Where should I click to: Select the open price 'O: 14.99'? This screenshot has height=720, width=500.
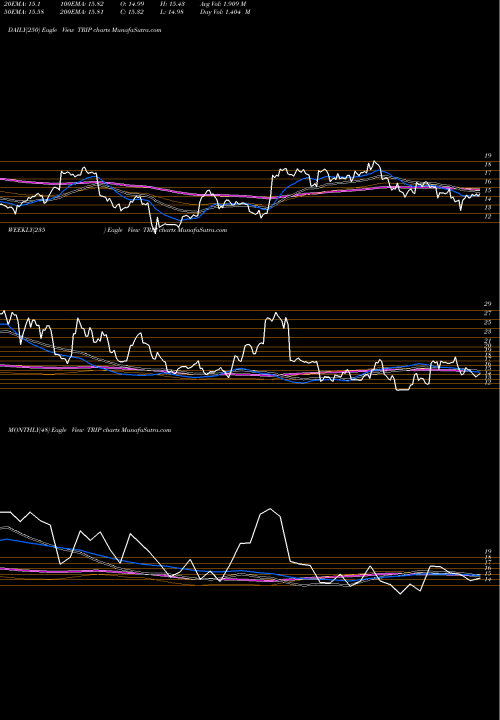131,4
